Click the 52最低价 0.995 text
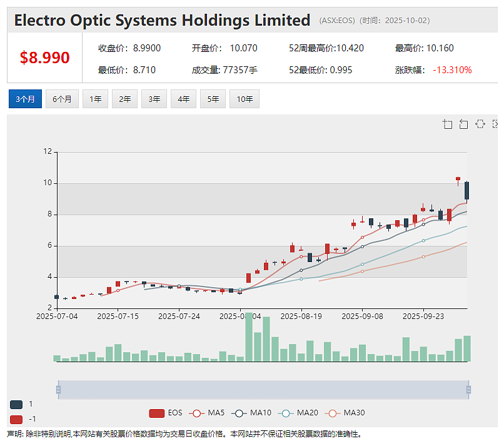The image size is (504, 446). (320, 70)
